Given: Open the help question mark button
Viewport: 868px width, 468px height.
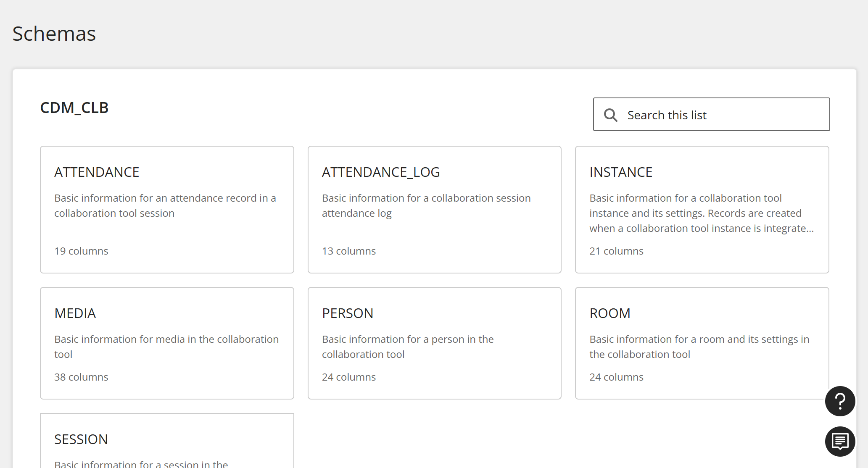Looking at the screenshot, I should point(840,401).
